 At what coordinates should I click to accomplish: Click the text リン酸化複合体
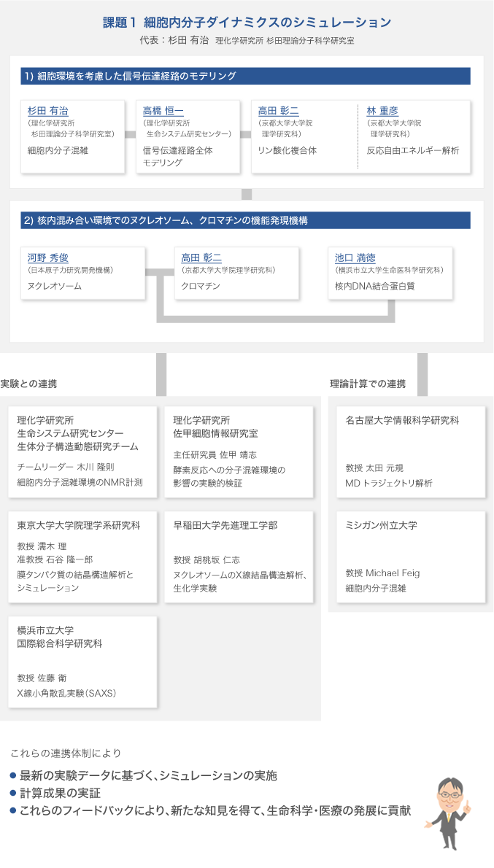tap(287, 150)
